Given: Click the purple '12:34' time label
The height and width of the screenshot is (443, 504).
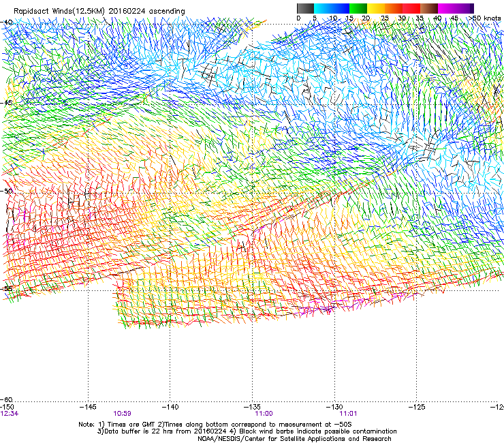Looking at the screenshot, I should click(x=10, y=414).
